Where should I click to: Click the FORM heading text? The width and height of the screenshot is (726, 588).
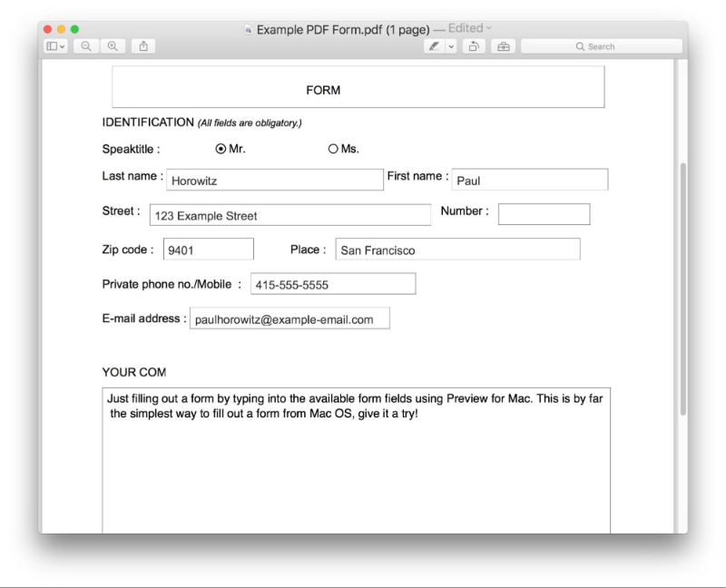tap(323, 90)
